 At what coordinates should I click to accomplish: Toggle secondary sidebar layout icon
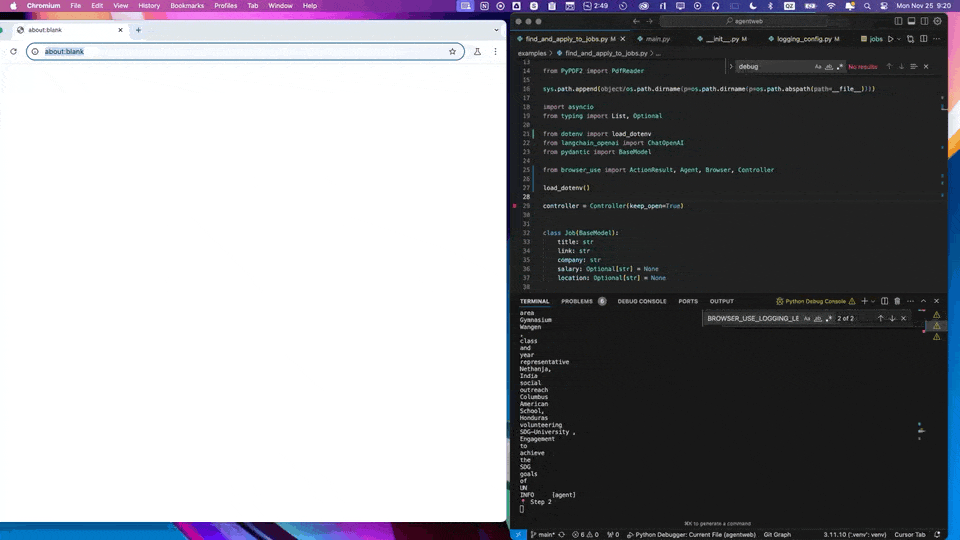[924, 21]
